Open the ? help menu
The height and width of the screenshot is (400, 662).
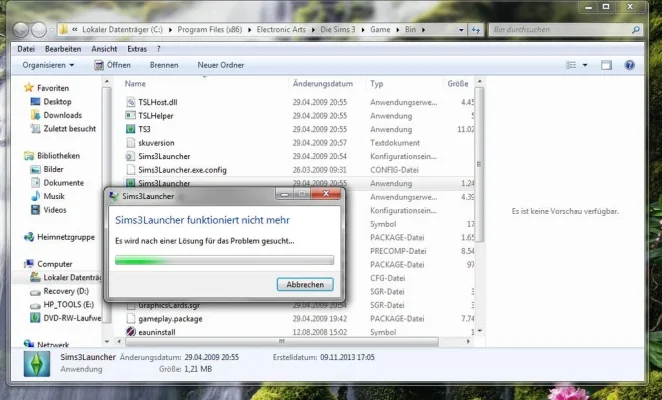coord(159,49)
